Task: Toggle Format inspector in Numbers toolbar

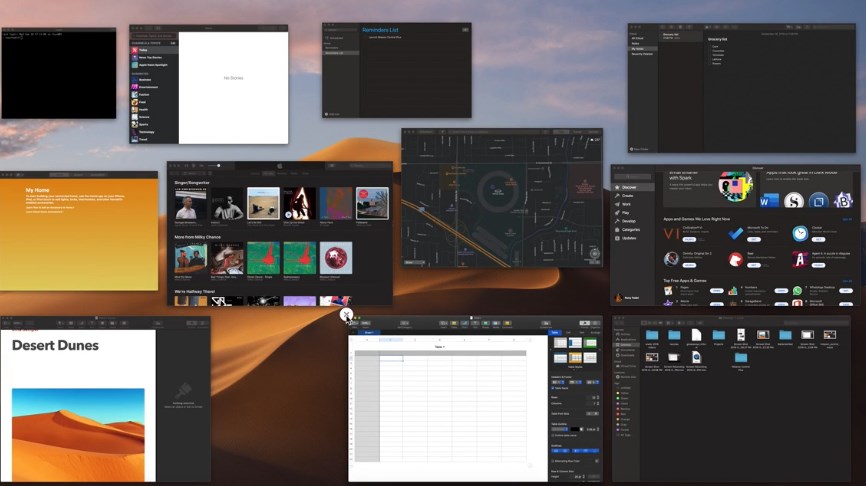Action: (585, 323)
